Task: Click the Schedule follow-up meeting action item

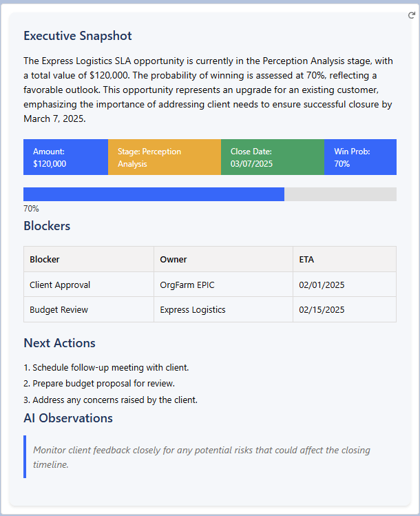Action: (110, 368)
